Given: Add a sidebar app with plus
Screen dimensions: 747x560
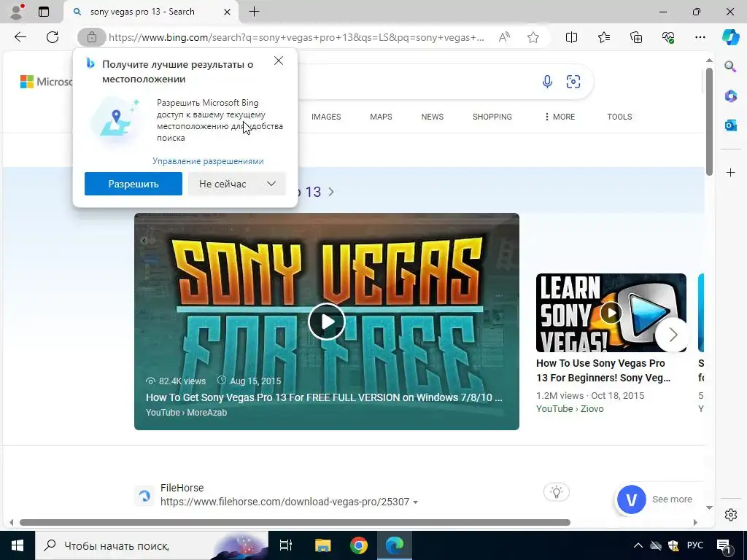Looking at the screenshot, I should (731, 172).
